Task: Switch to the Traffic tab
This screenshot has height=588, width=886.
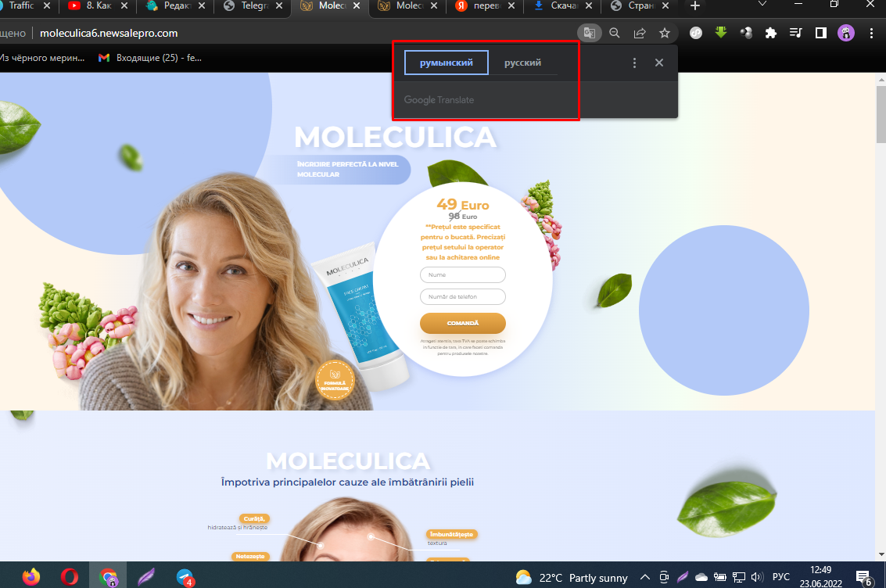Action: (21, 5)
